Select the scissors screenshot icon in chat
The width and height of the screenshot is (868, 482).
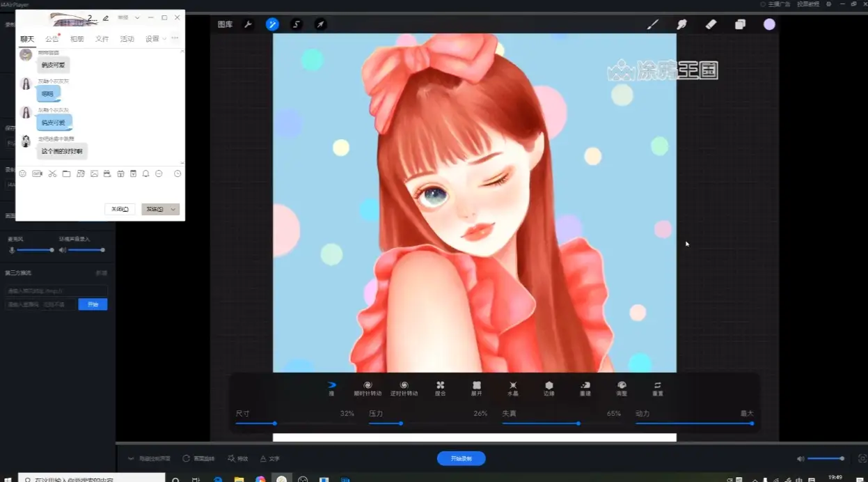click(x=52, y=173)
